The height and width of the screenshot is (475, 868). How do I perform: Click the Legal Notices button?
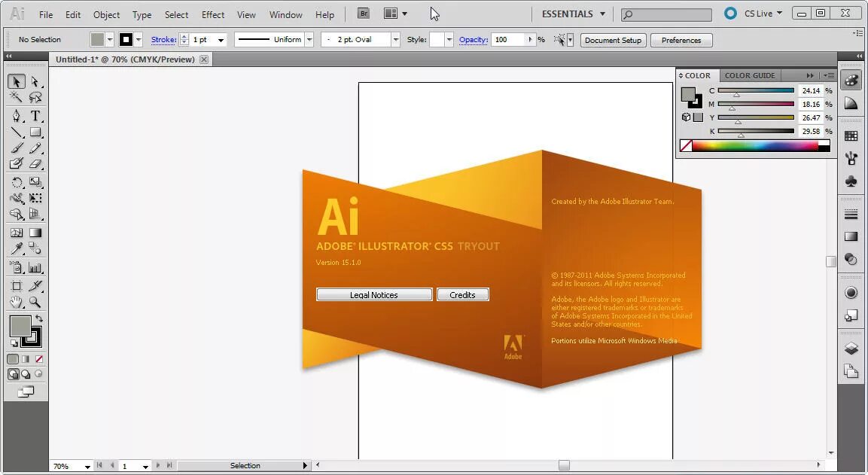[x=374, y=294]
